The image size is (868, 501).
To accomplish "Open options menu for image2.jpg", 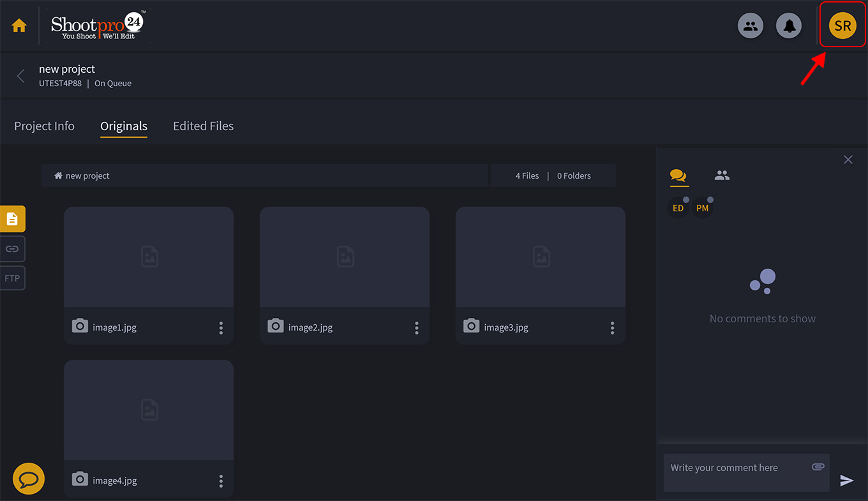I will [x=417, y=328].
